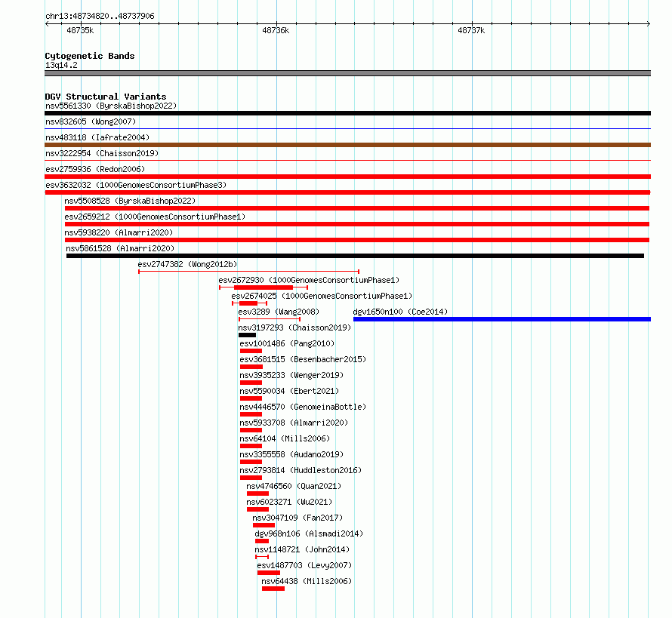
Task: Select esv2759936 (Redon2006) label
Action: coord(95,169)
